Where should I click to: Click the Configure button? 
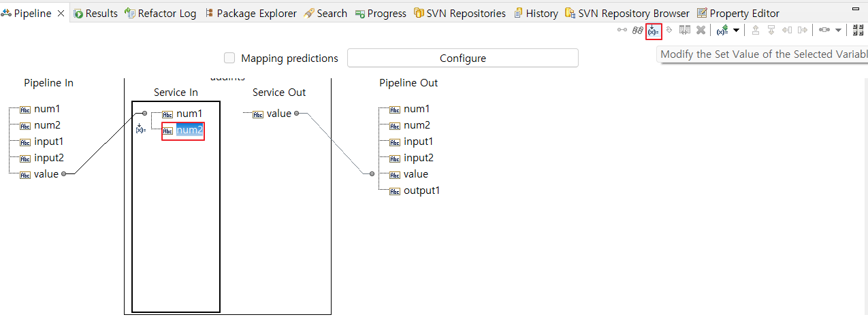pos(463,59)
